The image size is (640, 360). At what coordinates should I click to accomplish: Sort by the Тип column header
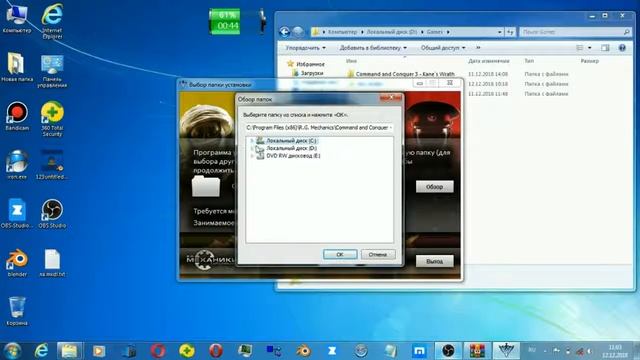529,61
